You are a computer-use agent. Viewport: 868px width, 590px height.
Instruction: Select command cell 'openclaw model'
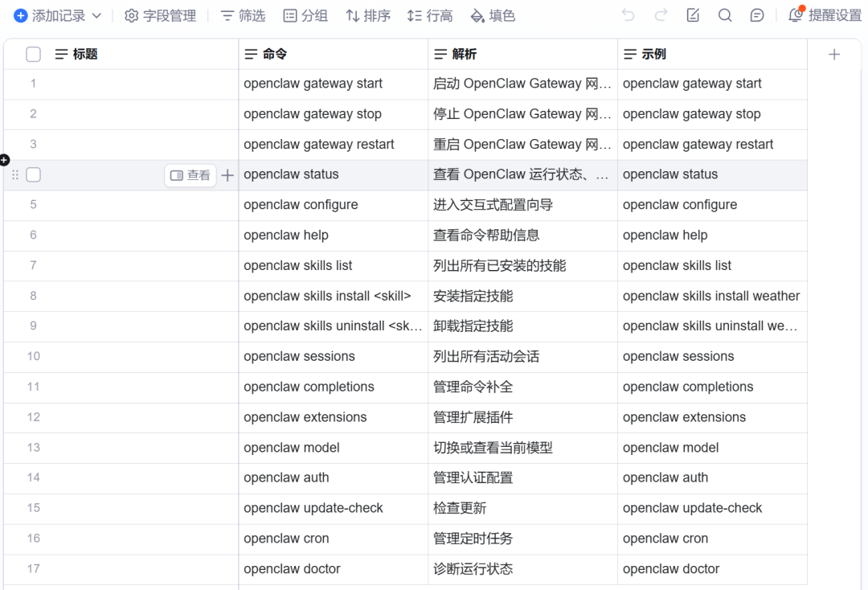334,449
